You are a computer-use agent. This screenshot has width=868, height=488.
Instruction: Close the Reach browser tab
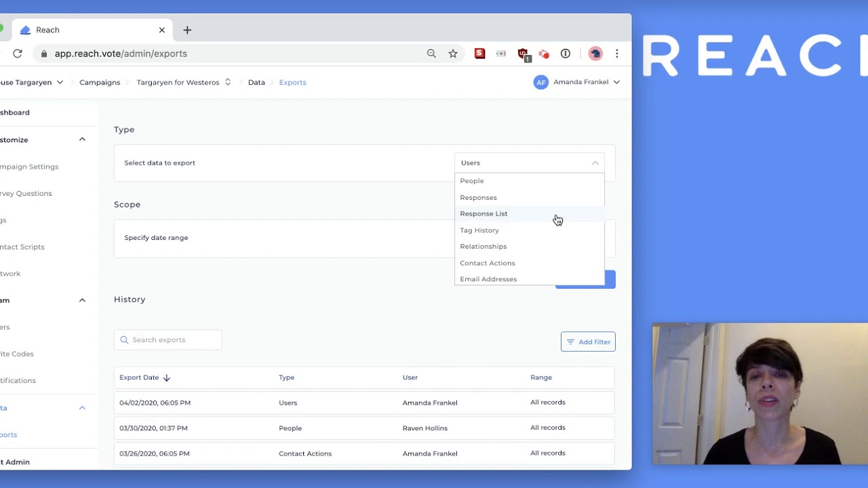pyautogui.click(x=162, y=30)
